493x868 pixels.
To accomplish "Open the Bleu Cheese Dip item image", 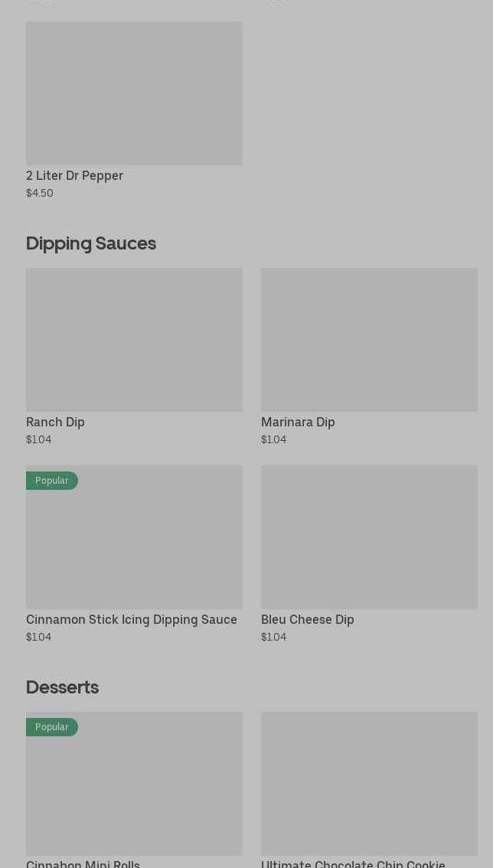I will (x=369, y=537).
